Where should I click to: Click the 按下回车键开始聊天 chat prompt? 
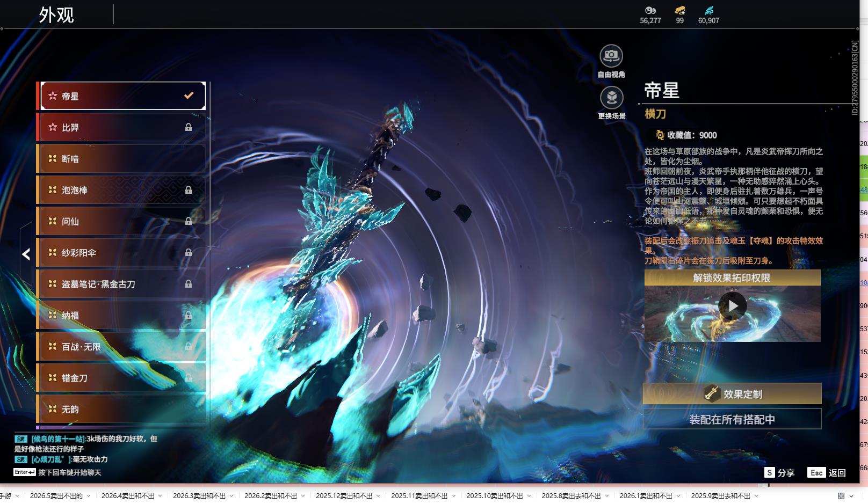coord(70,472)
